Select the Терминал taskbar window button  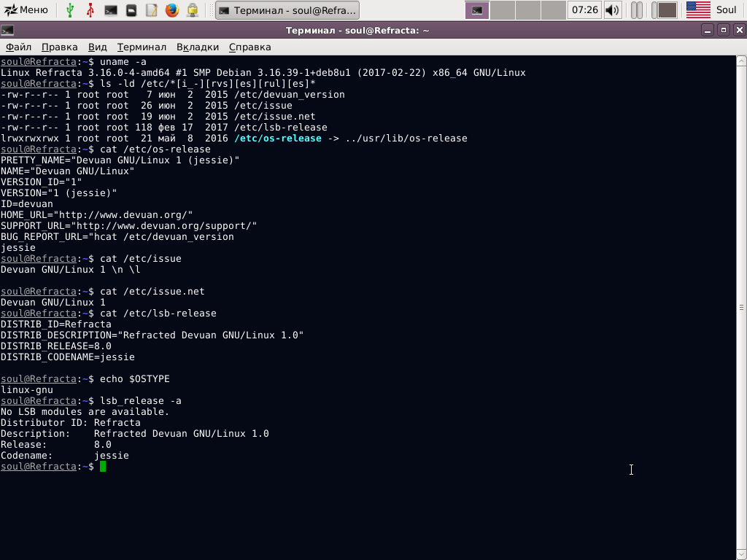tap(287, 10)
